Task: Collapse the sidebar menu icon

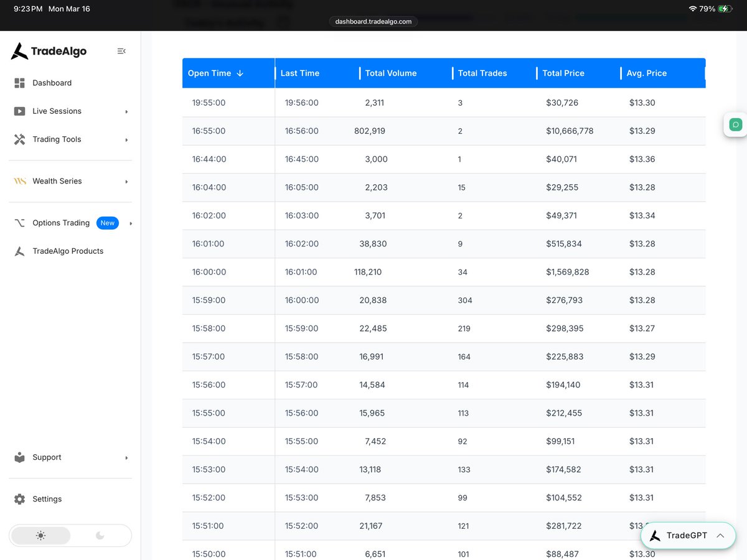Action: (121, 51)
